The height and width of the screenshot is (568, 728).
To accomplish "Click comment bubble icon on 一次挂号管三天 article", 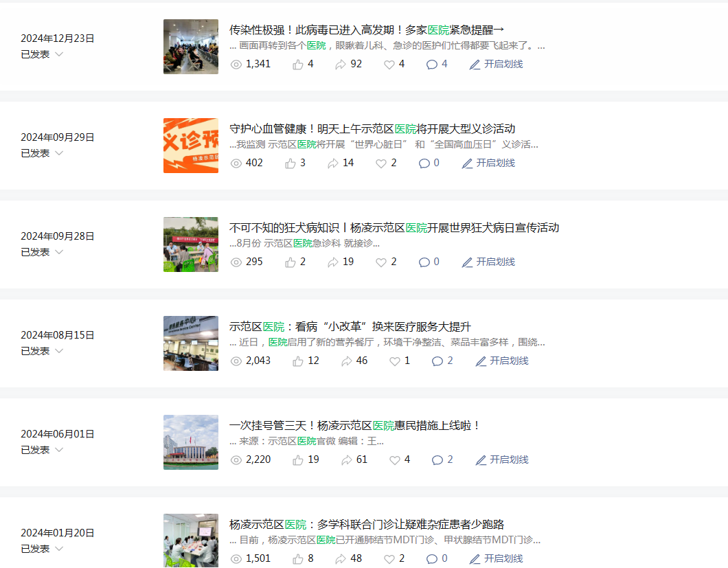I will pyautogui.click(x=437, y=460).
